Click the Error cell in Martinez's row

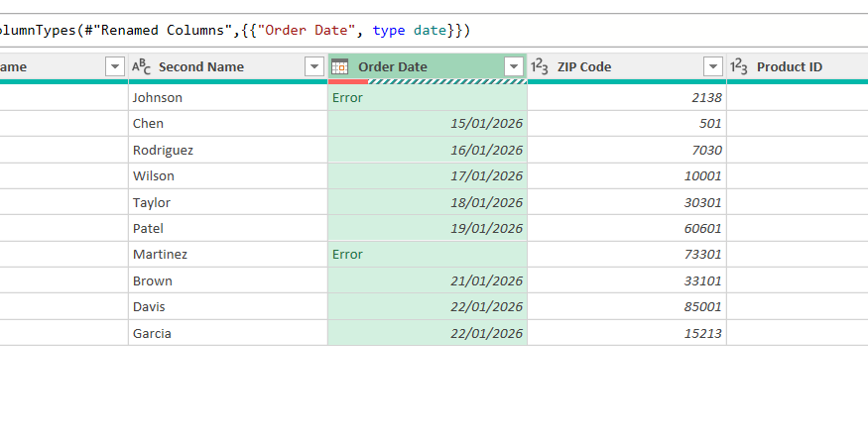(428, 254)
